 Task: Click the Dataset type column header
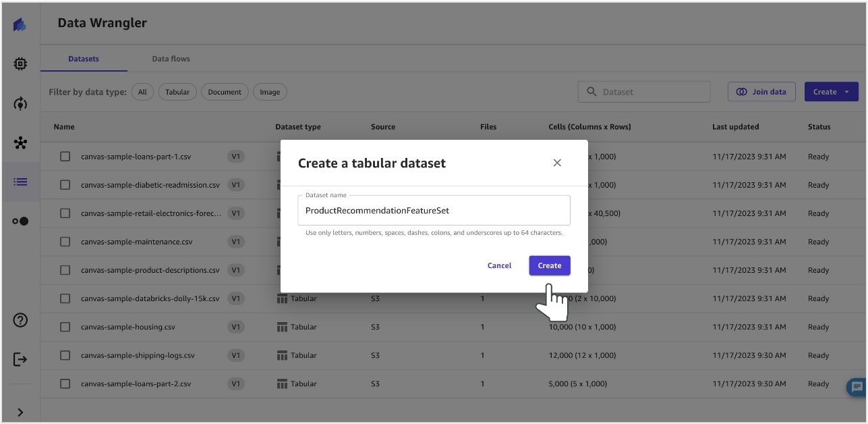[x=297, y=127]
